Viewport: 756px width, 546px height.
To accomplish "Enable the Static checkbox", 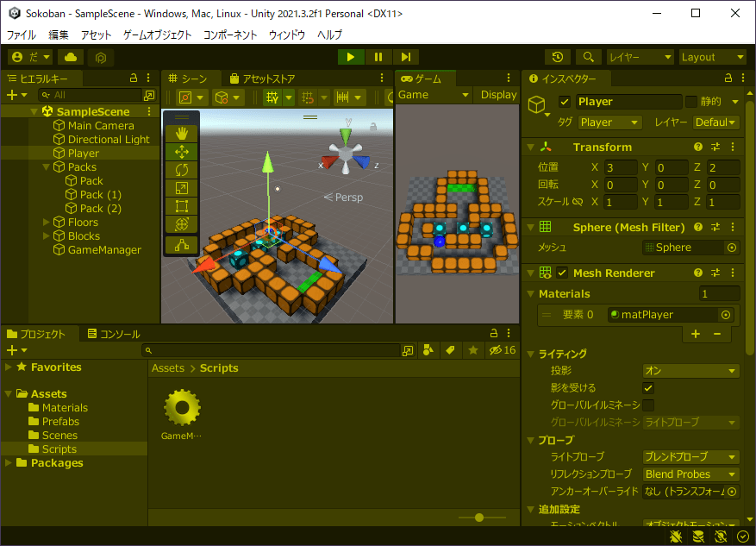I will tap(690, 101).
